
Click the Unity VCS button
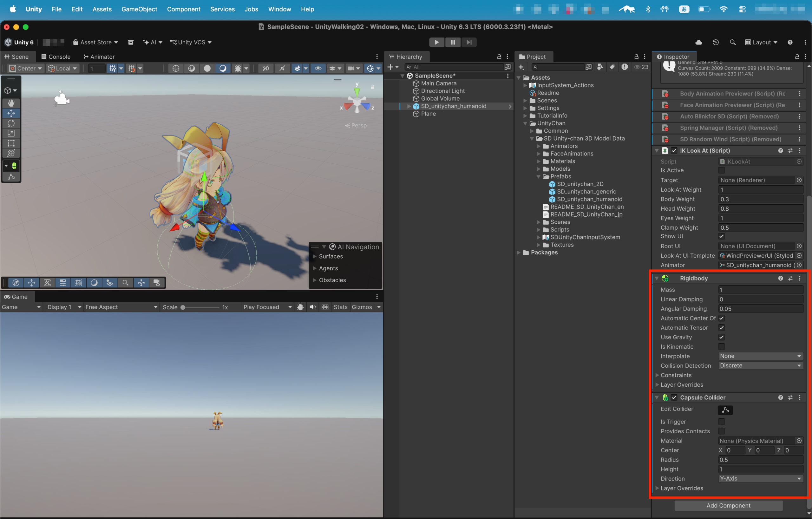tap(191, 42)
